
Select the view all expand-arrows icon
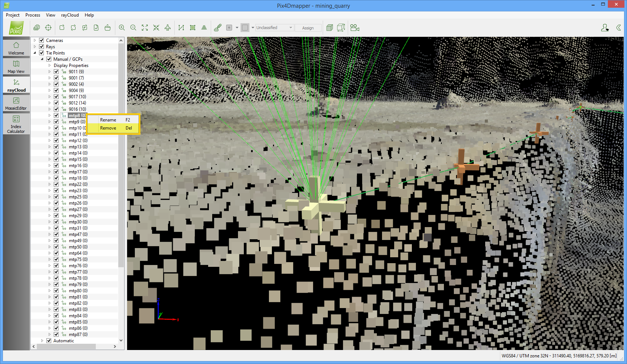(x=145, y=28)
